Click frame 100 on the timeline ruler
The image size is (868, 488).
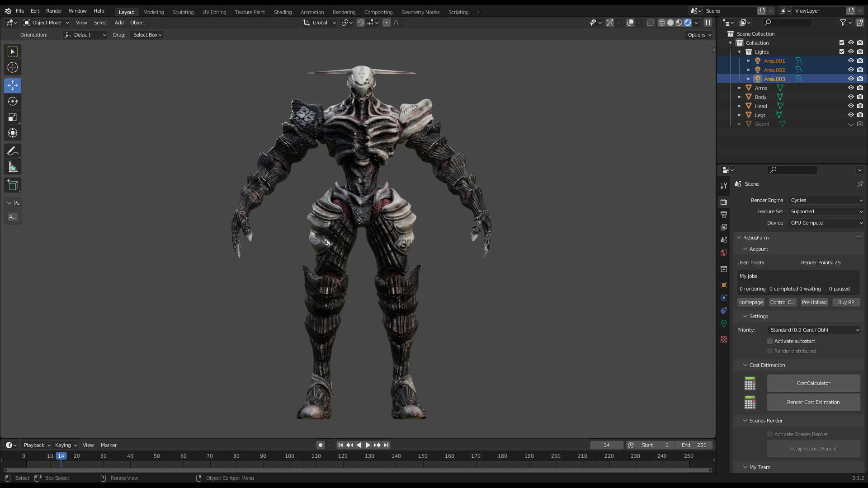click(289, 456)
